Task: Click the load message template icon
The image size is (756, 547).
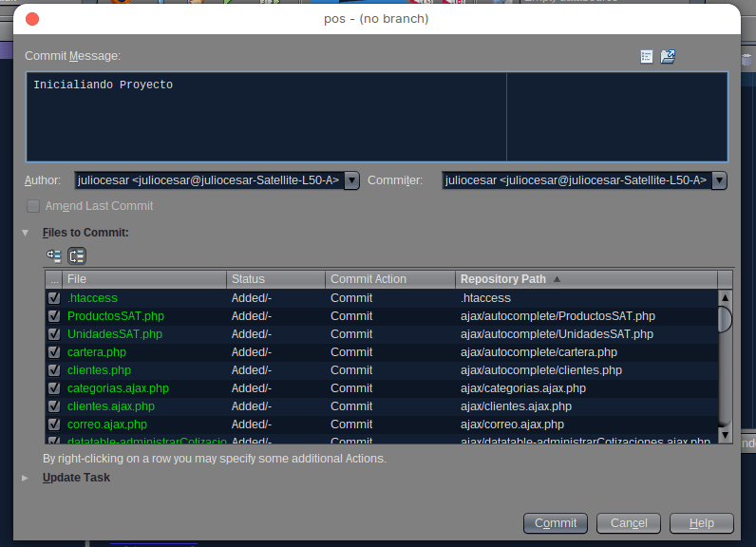Action: click(x=668, y=57)
